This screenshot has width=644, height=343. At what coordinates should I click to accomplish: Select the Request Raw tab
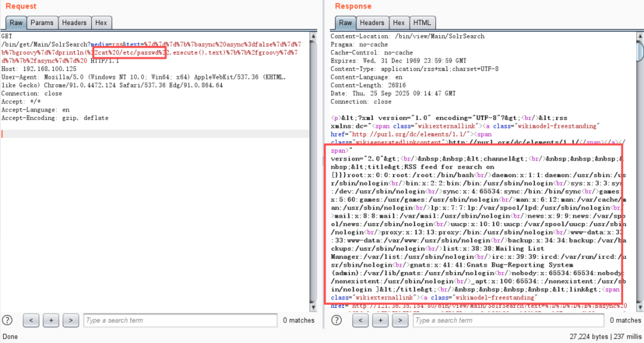point(16,23)
